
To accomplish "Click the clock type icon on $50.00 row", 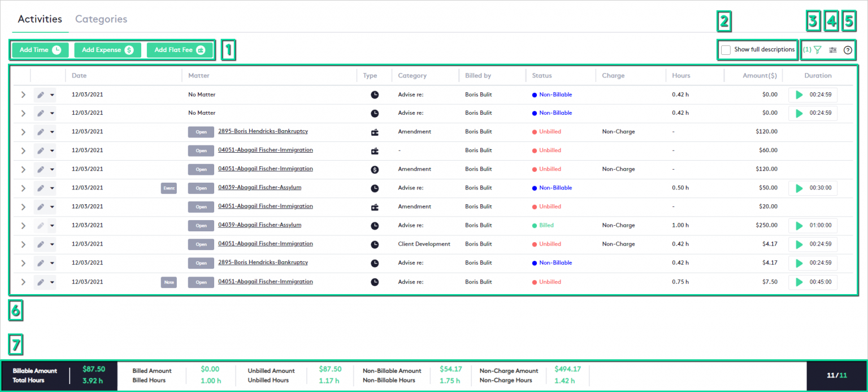I will [x=375, y=188].
